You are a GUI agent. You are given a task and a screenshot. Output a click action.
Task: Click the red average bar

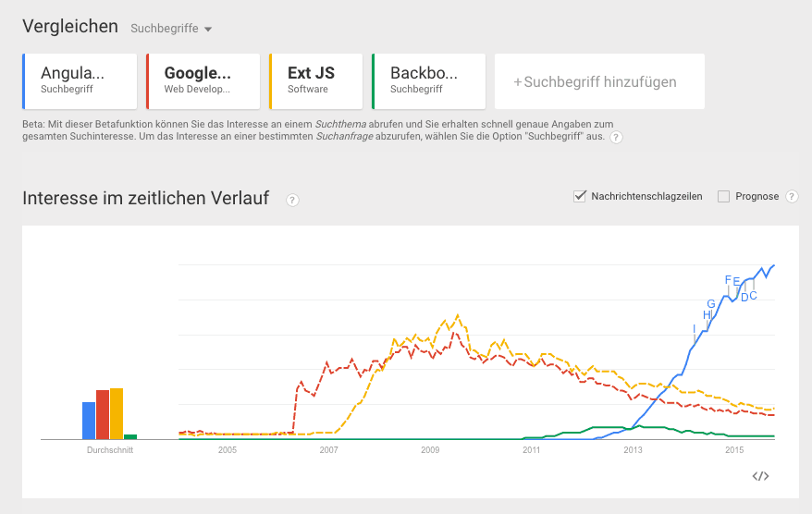103,415
